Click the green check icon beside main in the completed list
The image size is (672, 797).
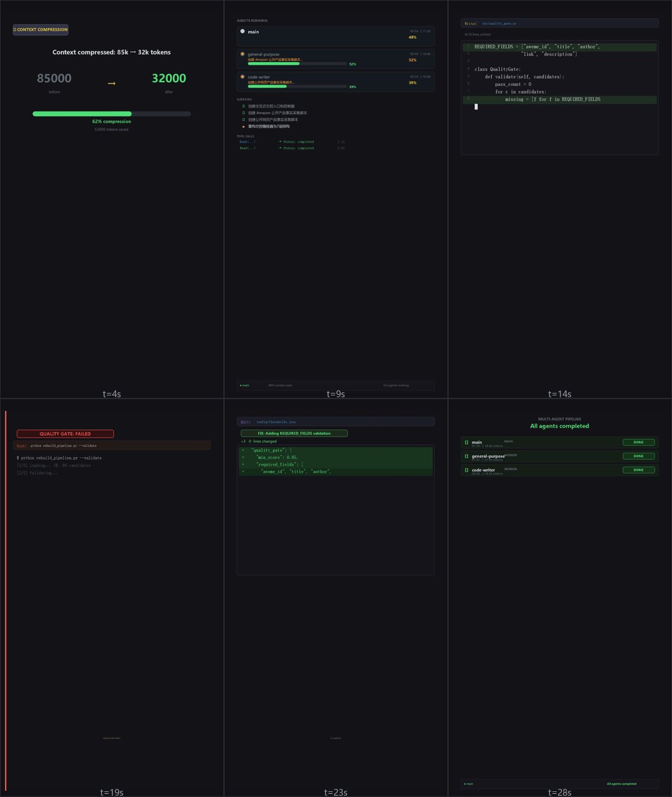point(467,443)
